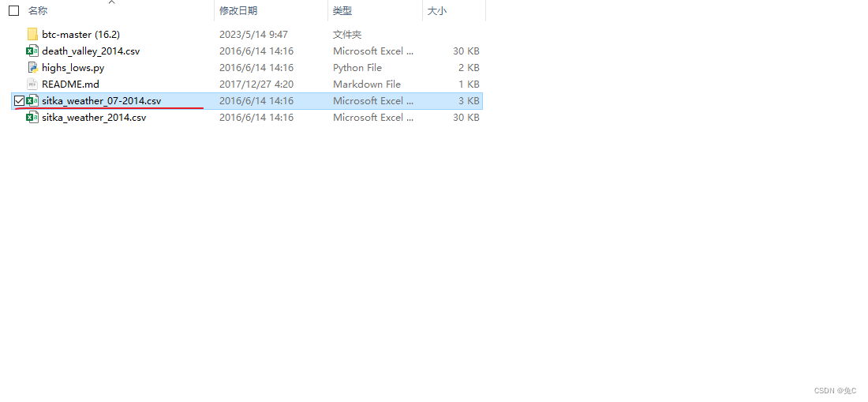Sort files by the 类型 column header

[342, 10]
